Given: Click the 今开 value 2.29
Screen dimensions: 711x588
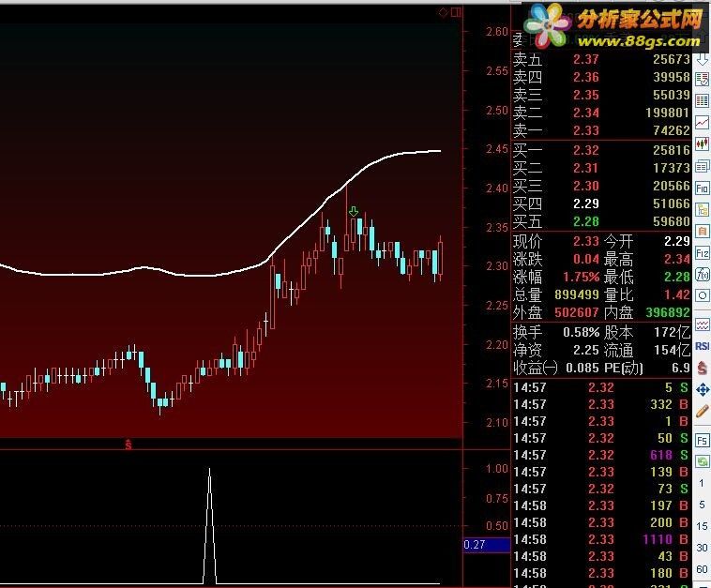Looking at the screenshot, I should 677,241.
